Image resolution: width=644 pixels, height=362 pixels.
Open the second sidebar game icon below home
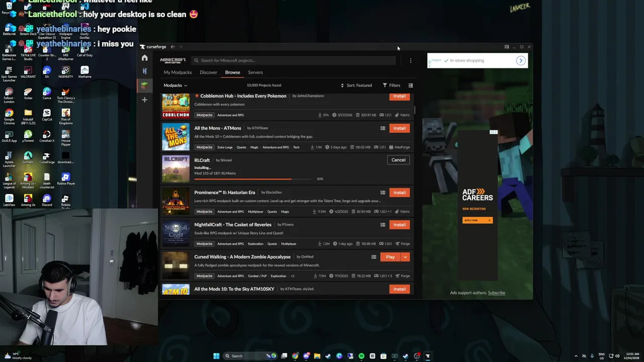[x=144, y=71]
